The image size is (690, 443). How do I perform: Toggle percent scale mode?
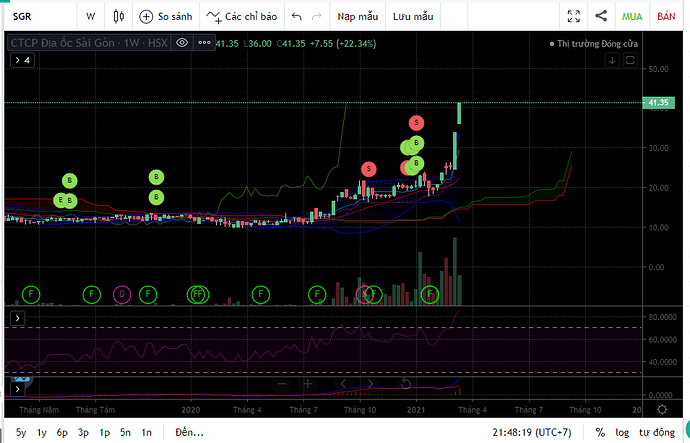click(x=600, y=433)
